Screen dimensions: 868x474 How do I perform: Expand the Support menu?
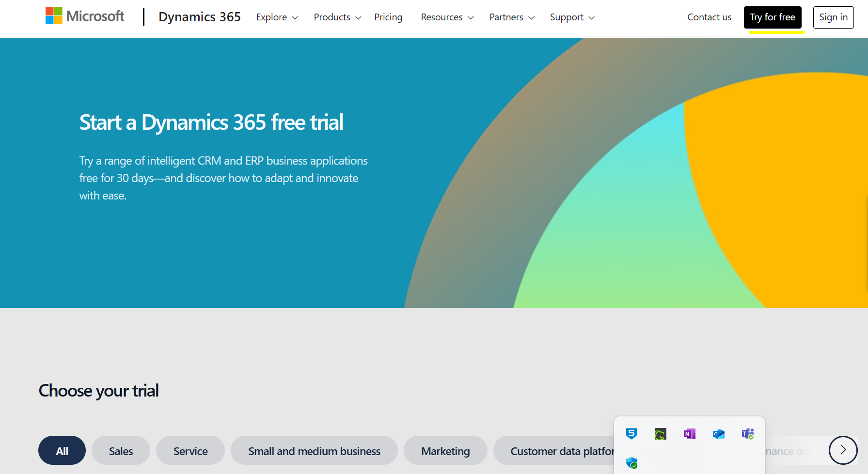tap(572, 17)
